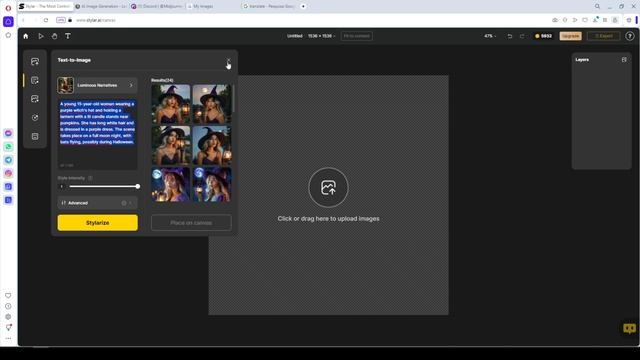Open the circular enhance tool in sidebar
Image resolution: width=640 pixels, height=360 pixels.
coord(35,118)
